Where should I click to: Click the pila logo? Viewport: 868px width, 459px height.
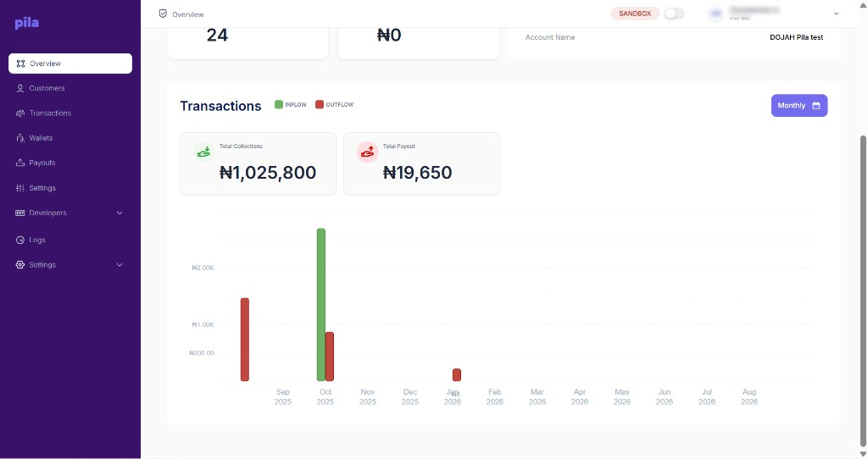pyautogui.click(x=26, y=23)
